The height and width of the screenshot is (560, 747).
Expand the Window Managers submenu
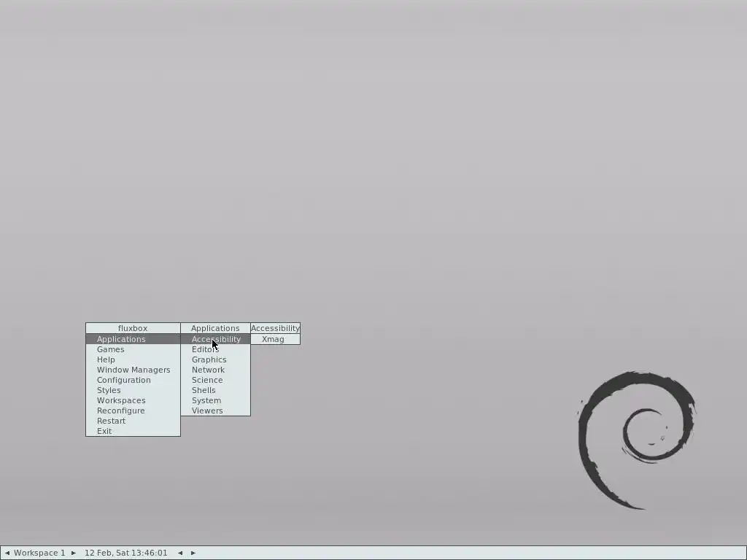coord(133,370)
